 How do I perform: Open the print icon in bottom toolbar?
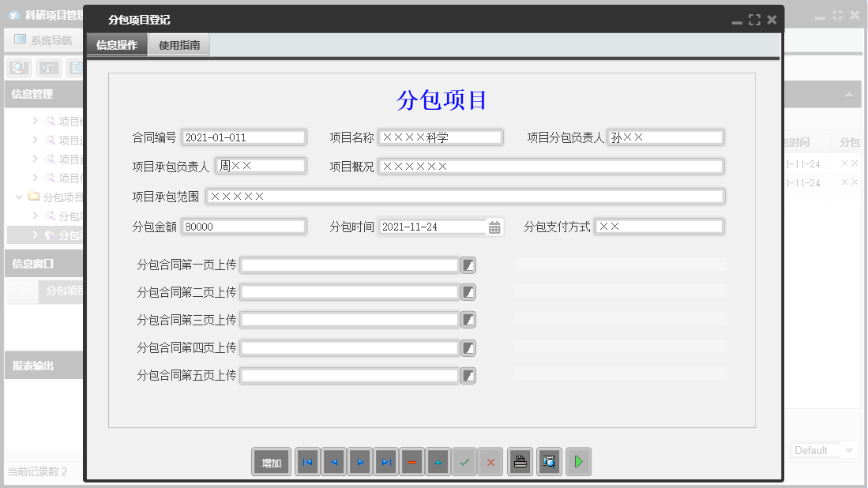coord(520,462)
